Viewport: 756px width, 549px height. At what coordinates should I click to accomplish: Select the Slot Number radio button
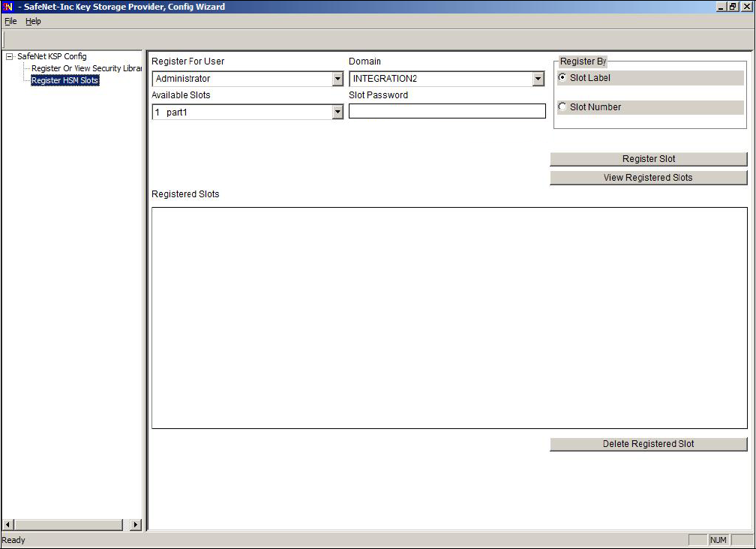point(562,107)
